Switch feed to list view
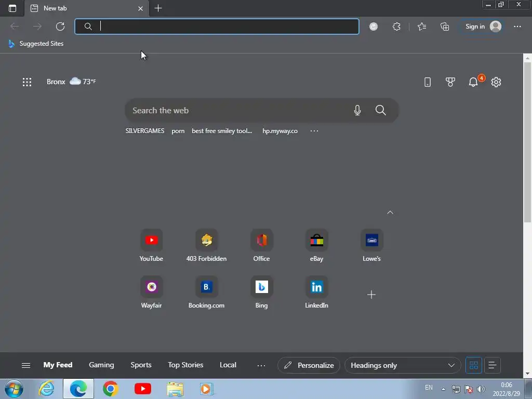The image size is (532, 399). click(493, 365)
